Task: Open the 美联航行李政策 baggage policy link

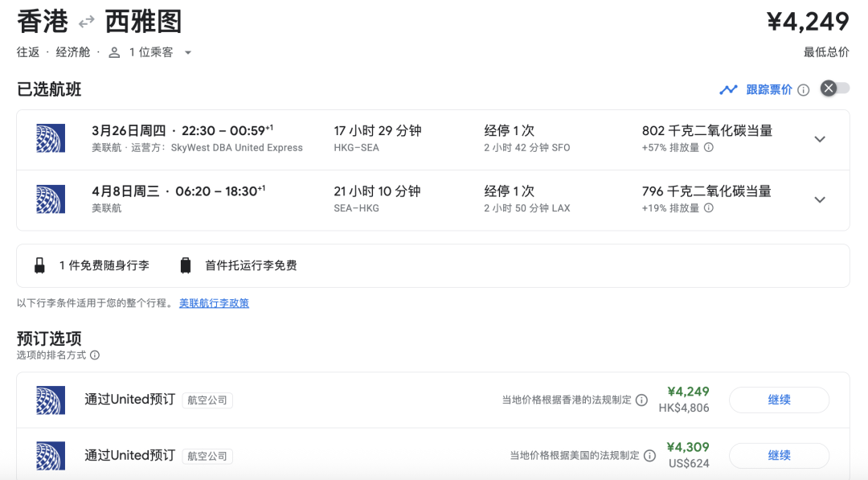Action: [x=214, y=303]
